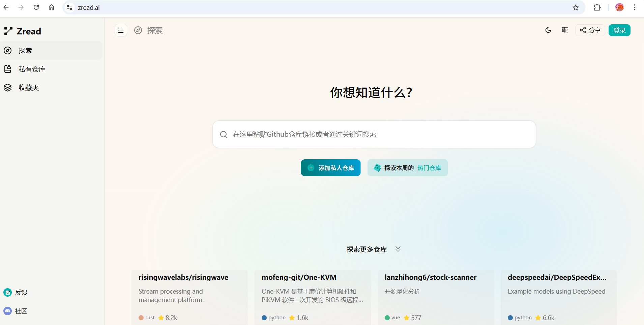This screenshot has height=325, width=644.
Task: Open mofeng-git/One-KVM repo card
Action: [x=313, y=297]
